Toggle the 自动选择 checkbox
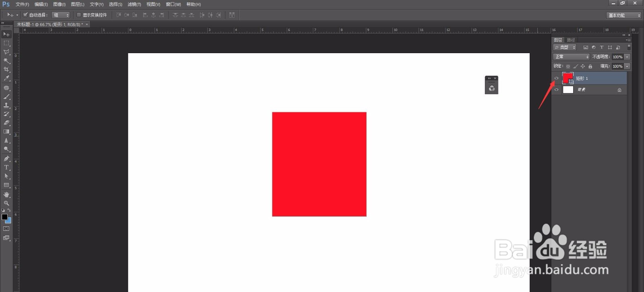Viewport: 644px width, 292px height. (25, 15)
